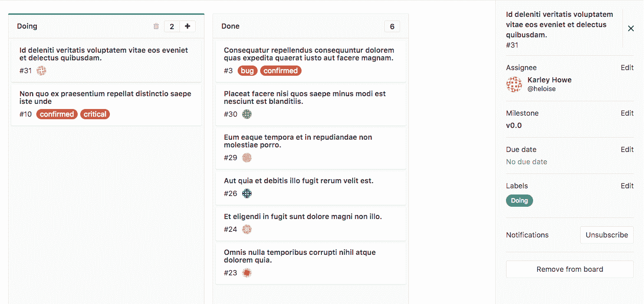Viewport: 644px width, 304px height.
Task: Click the assignee avatar on issue #23
Action: point(247,273)
